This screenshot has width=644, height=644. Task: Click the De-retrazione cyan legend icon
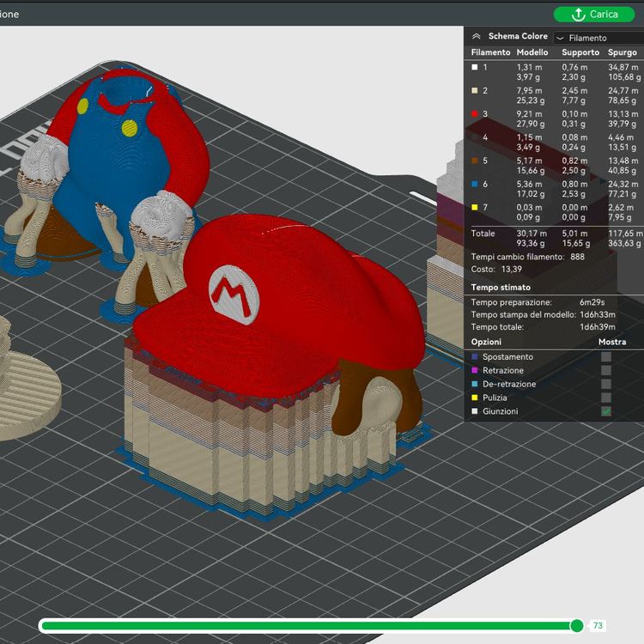[475, 384]
